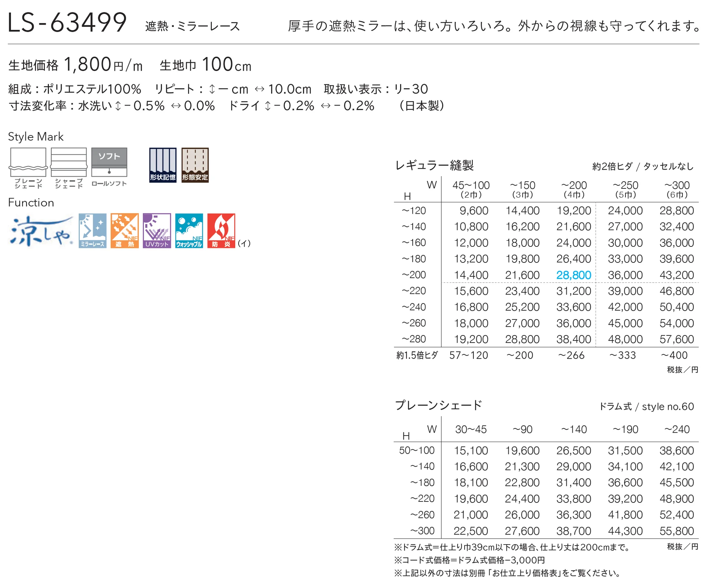
Task: Click the price 33,000 in row 〜180
Action: point(625,259)
